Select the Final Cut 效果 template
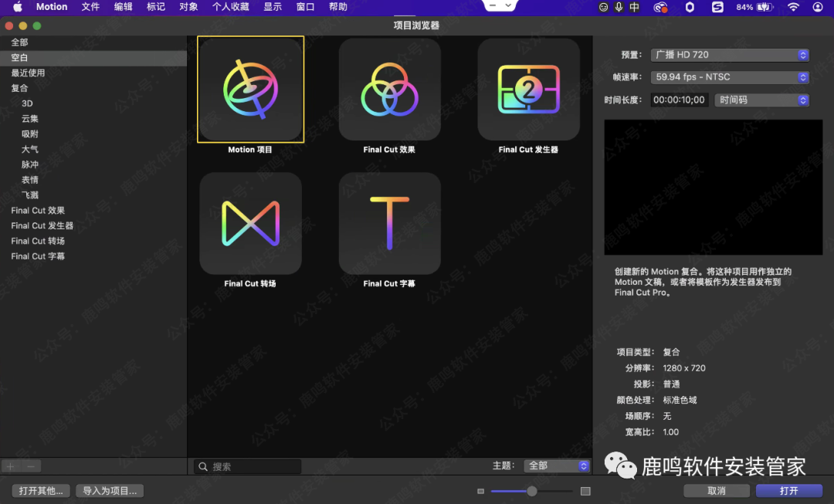Image resolution: width=834 pixels, height=504 pixels. pos(389,88)
